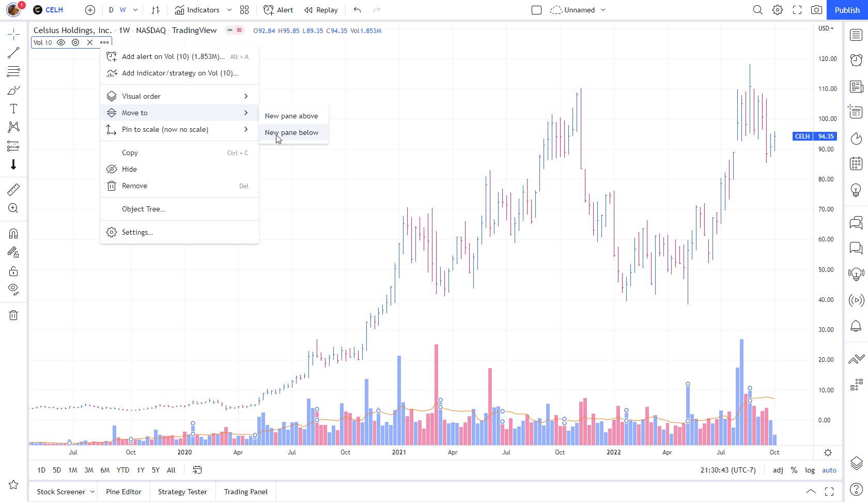Open the Replay mode

321,10
